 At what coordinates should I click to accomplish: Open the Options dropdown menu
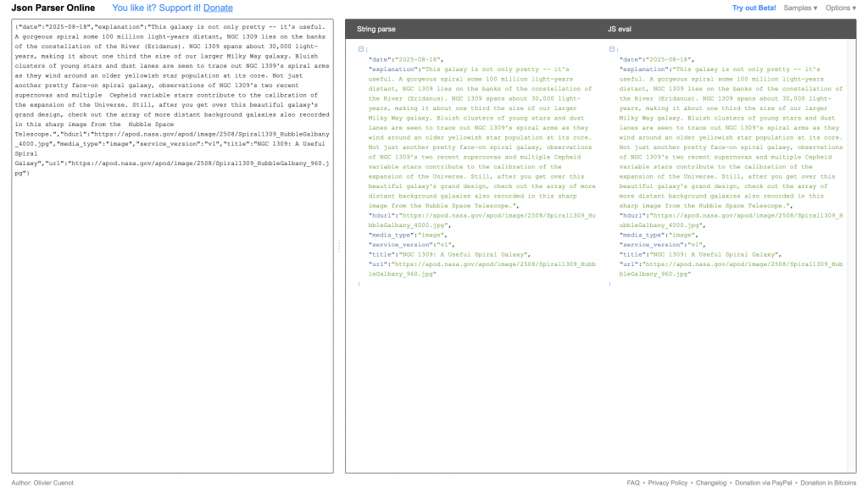[840, 8]
